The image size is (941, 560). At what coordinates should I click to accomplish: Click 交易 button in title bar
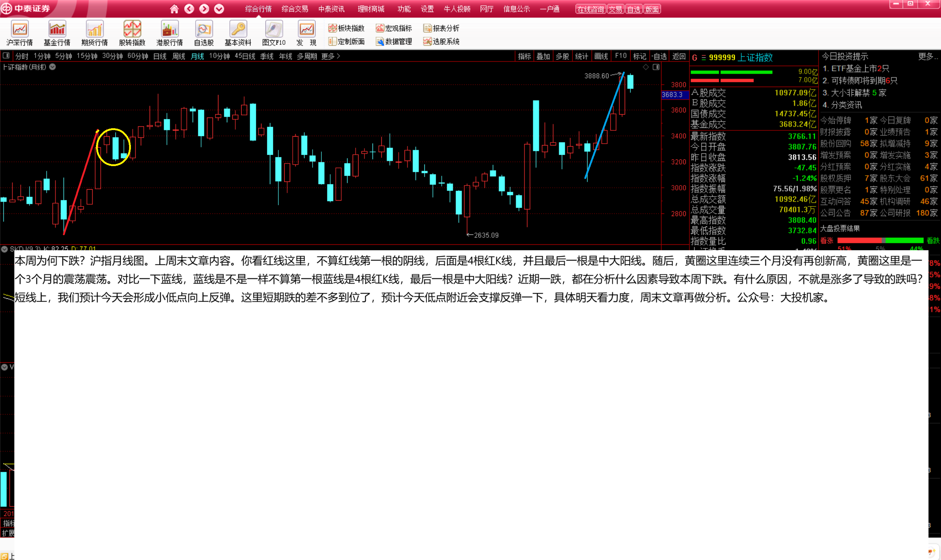click(x=615, y=10)
